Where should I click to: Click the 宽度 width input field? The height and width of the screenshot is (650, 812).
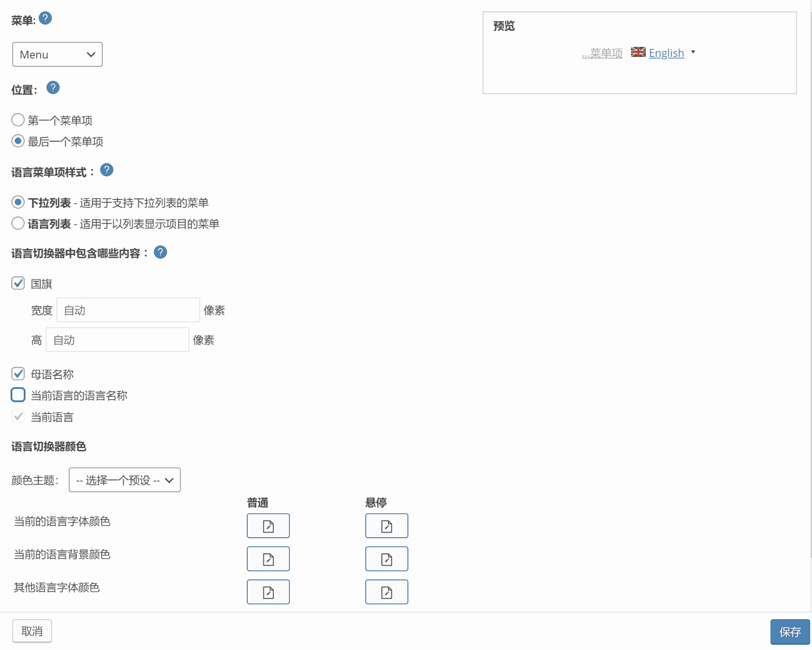coord(128,310)
